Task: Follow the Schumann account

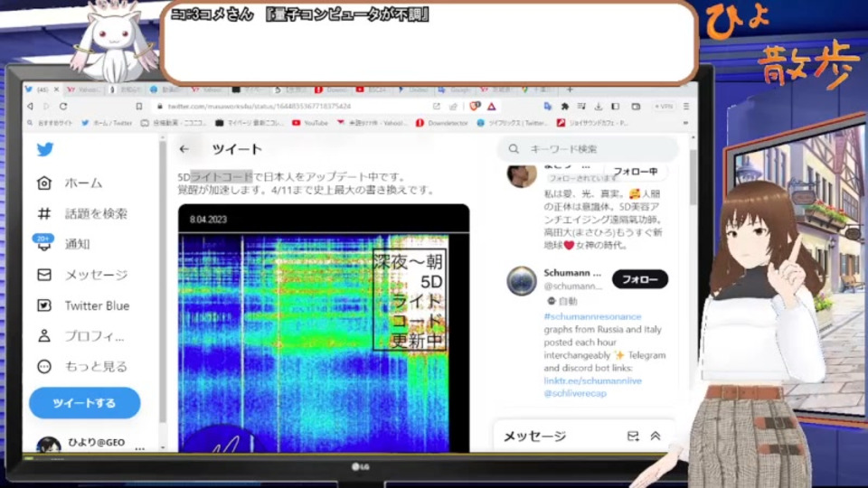Action: [x=640, y=279]
